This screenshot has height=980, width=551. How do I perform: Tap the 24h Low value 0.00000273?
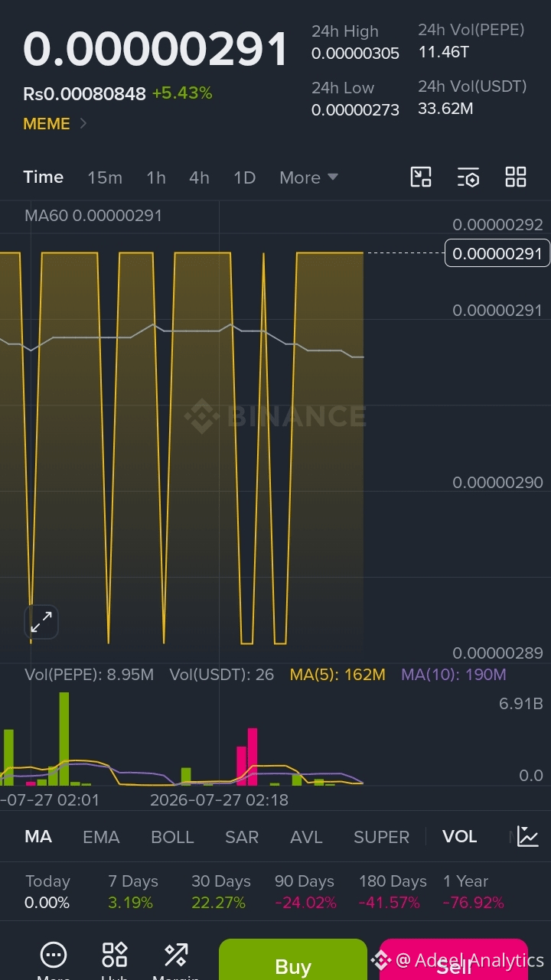[355, 110]
